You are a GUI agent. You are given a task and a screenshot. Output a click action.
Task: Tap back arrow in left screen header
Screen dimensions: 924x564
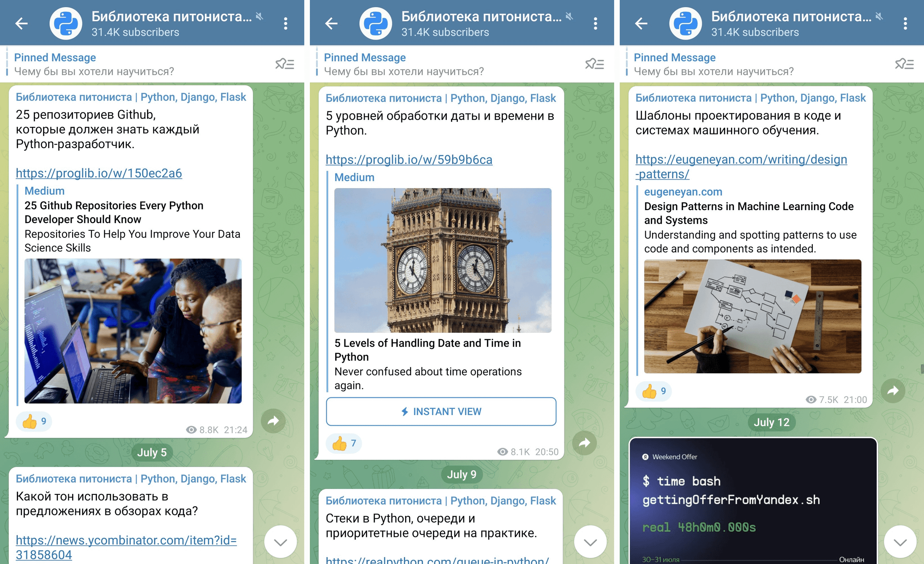coord(21,23)
